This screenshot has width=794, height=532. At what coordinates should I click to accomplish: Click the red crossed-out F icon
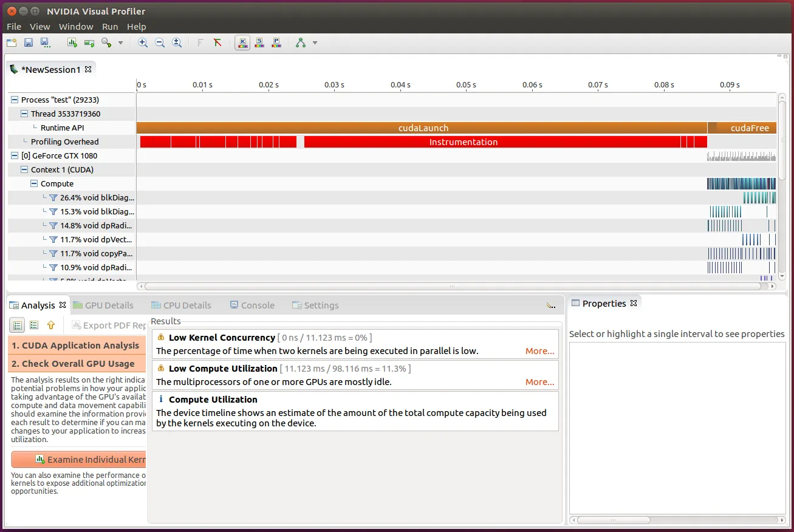[x=217, y=43]
